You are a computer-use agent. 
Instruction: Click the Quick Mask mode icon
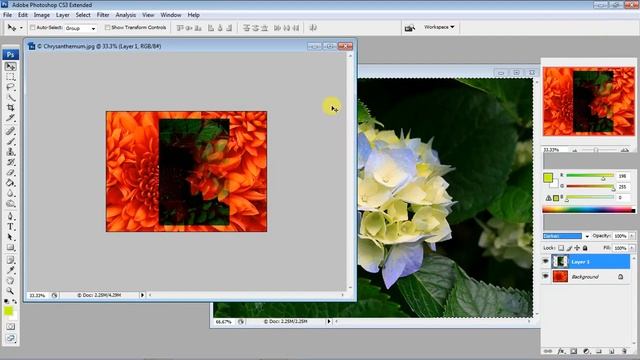click(x=11, y=327)
